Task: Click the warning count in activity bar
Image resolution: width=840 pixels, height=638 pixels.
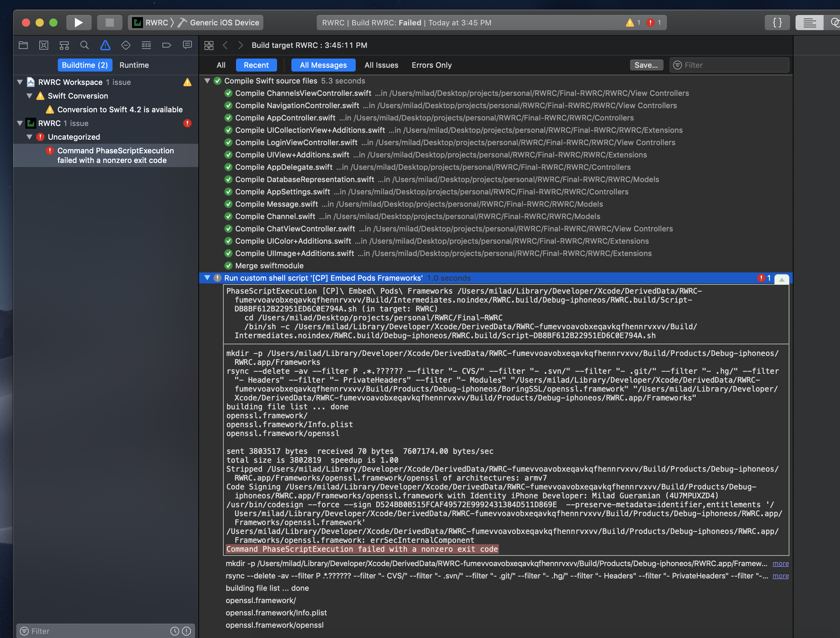Action: (633, 23)
